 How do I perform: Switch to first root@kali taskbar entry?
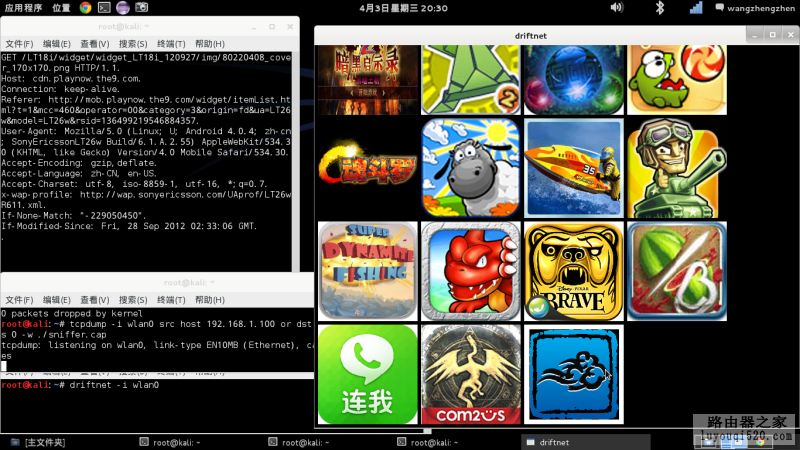click(x=170, y=442)
